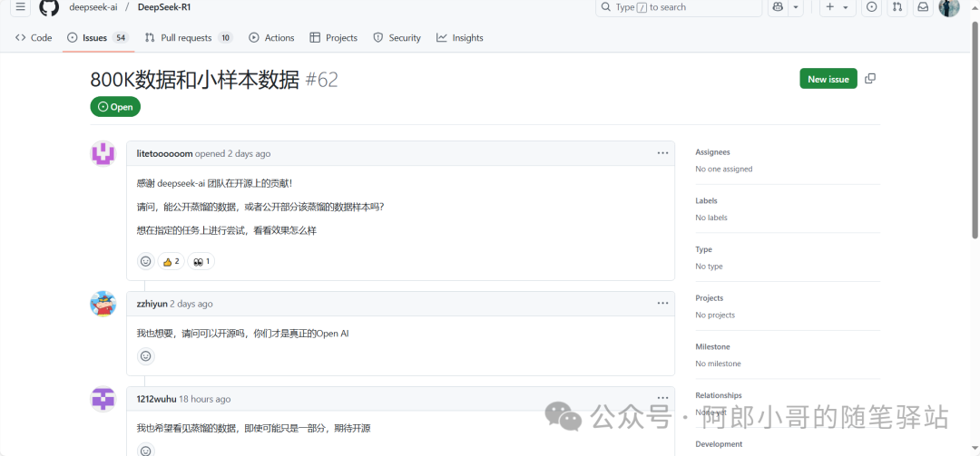Open options menu on litetoooooom's post

pyautogui.click(x=662, y=153)
